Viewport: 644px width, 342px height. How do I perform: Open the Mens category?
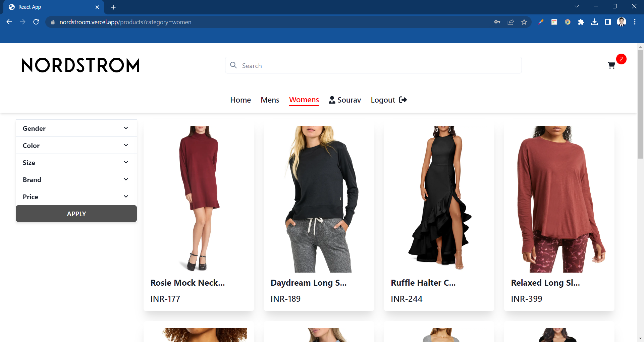click(x=270, y=100)
